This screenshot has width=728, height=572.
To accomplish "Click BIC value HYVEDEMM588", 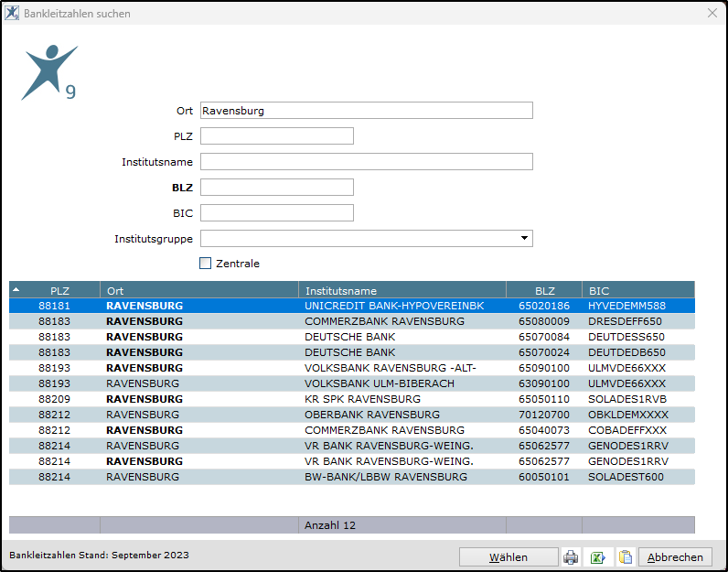I will [x=626, y=306].
